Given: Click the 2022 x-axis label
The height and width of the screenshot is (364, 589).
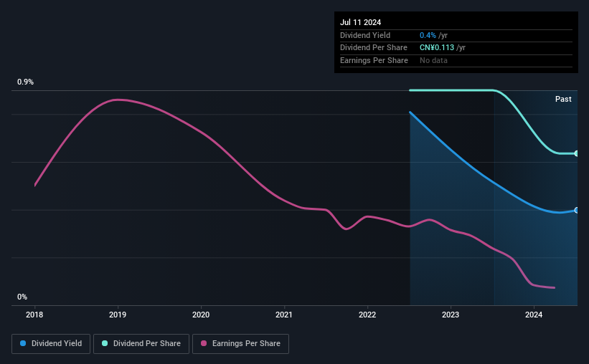Looking at the screenshot, I should pos(367,315).
